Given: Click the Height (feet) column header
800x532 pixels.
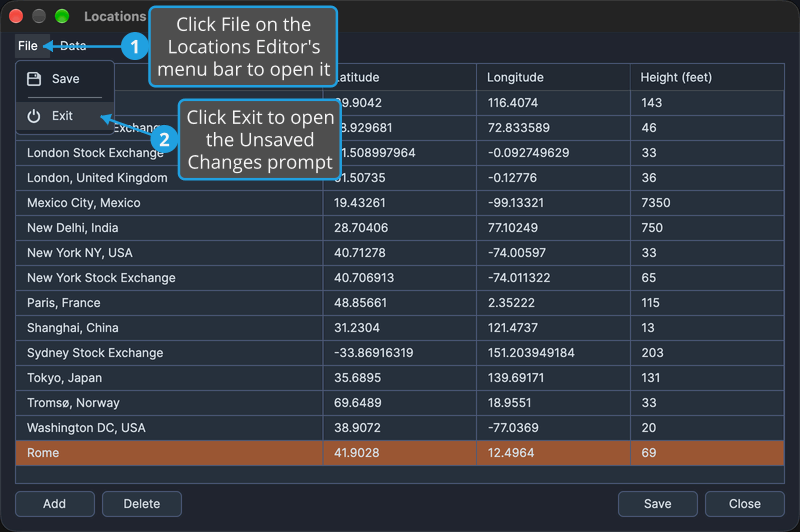Looking at the screenshot, I should (x=707, y=78).
